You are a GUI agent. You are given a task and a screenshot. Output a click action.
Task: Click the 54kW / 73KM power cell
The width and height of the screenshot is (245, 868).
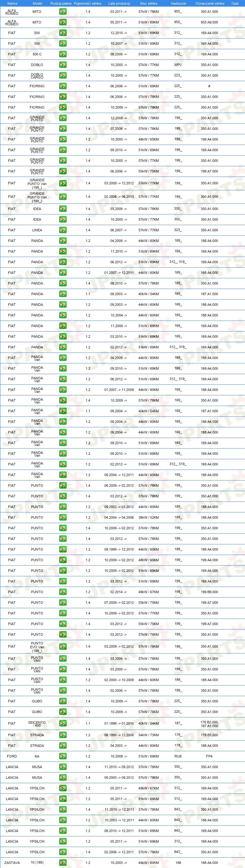click(x=149, y=735)
